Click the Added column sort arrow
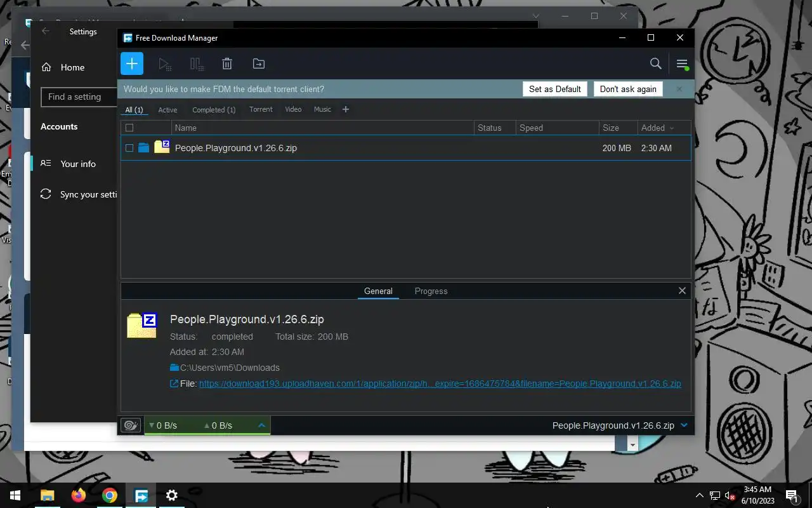Viewport: 812px width, 508px height. click(x=672, y=128)
